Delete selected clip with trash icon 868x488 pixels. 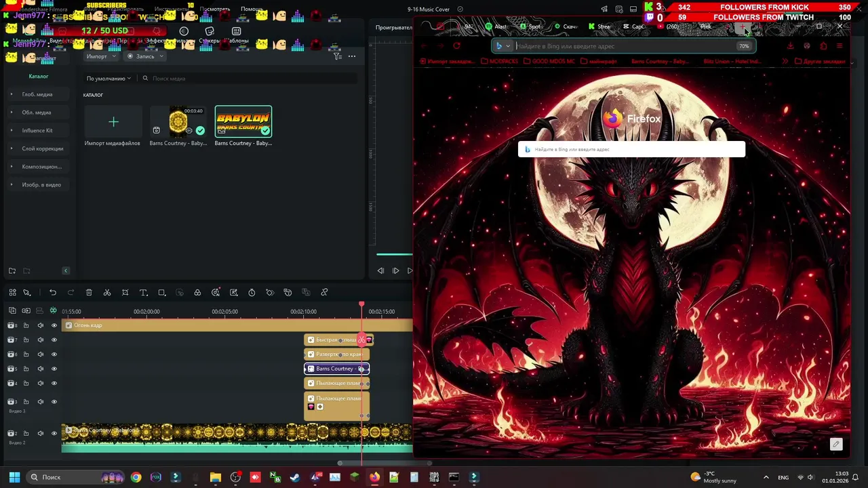(x=89, y=293)
